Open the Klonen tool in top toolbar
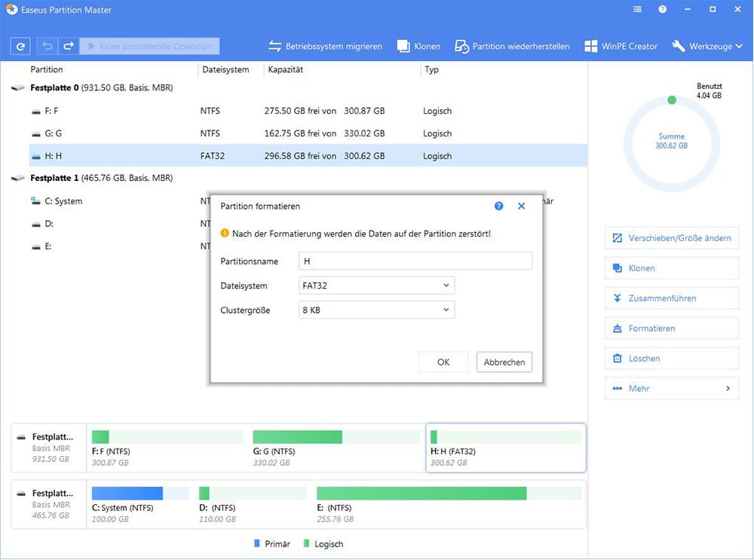This screenshot has width=754, height=560. tap(418, 46)
